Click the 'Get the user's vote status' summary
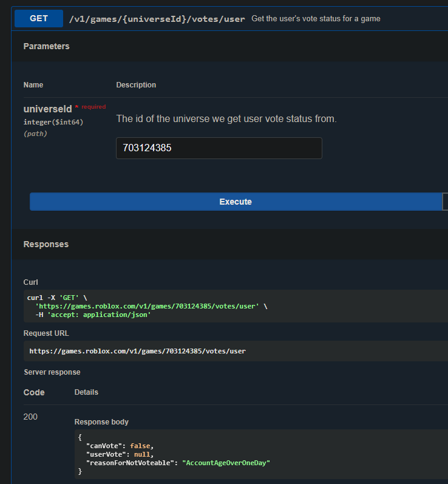 click(x=316, y=18)
